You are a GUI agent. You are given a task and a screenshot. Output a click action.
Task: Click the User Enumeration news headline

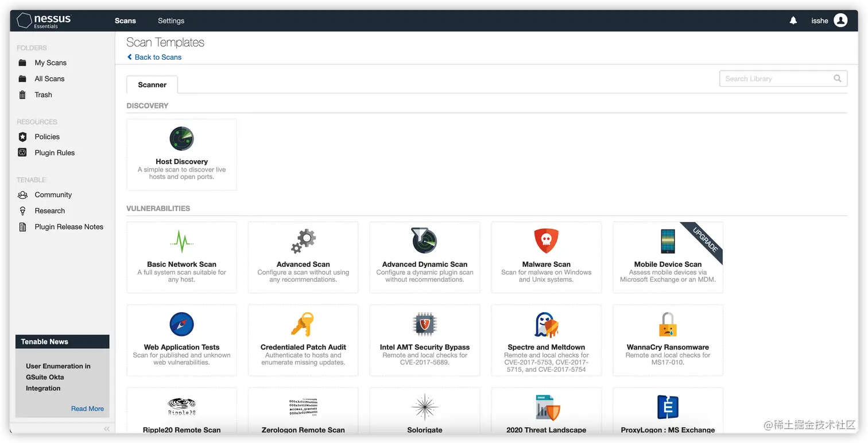click(58, 377)
